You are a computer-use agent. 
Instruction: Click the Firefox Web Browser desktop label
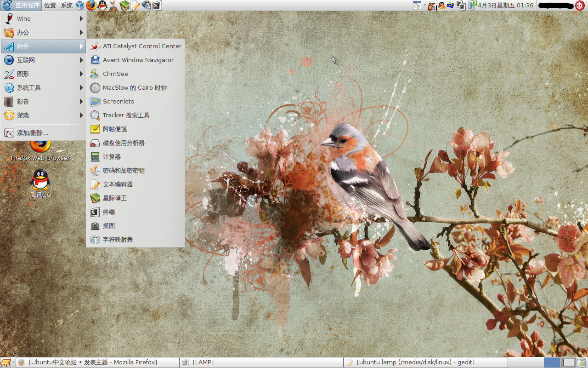(40, 158)
